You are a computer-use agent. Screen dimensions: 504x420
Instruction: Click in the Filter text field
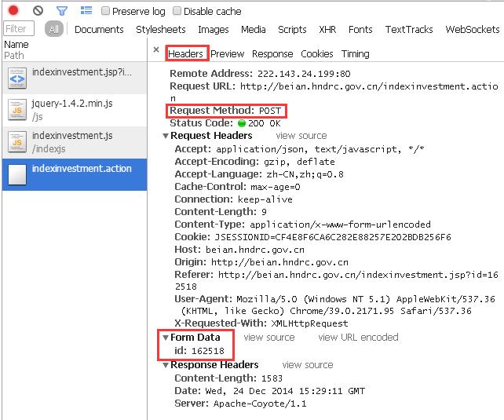(x=20, y=29)
